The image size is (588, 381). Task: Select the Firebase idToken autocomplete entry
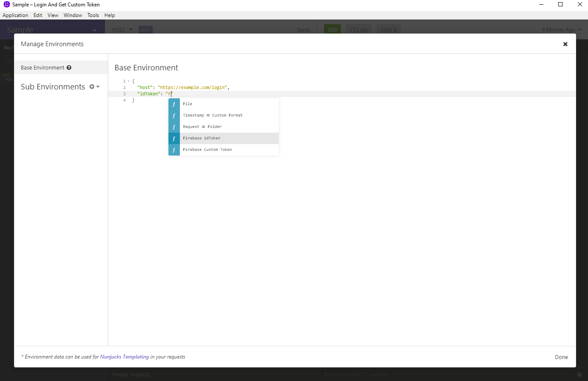click(224, 138)
